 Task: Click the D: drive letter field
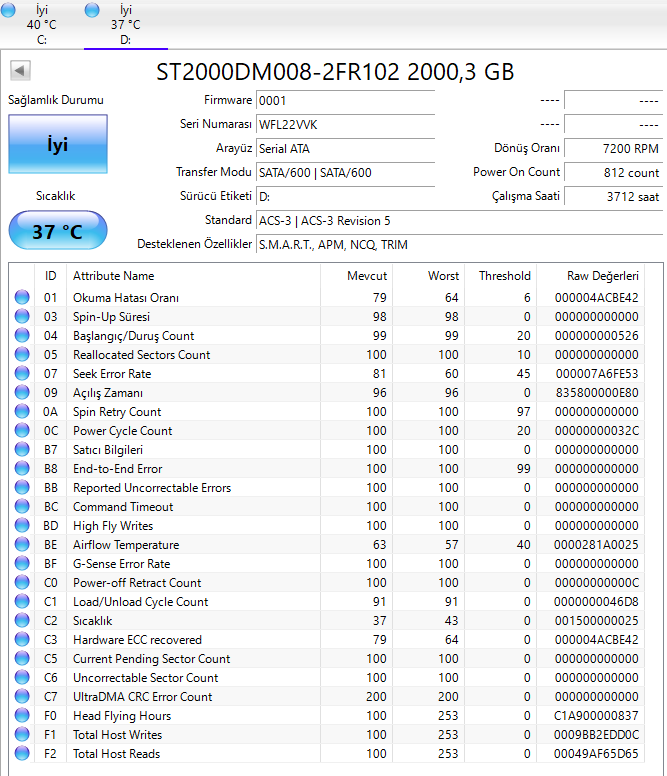point(345,196)
